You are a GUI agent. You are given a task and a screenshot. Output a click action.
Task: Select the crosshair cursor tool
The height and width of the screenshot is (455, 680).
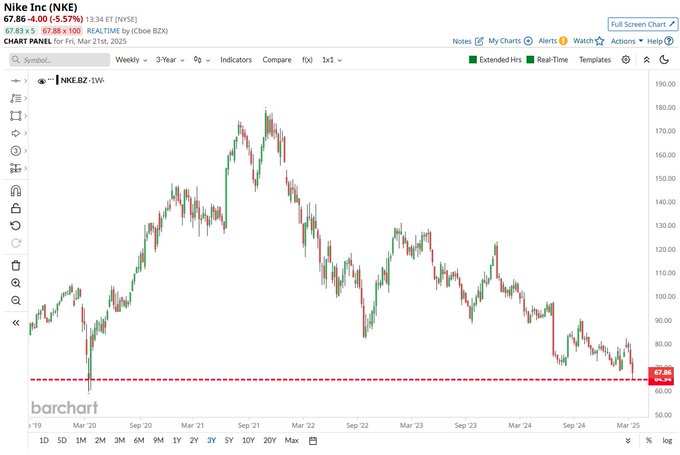[x=16, y=81]
